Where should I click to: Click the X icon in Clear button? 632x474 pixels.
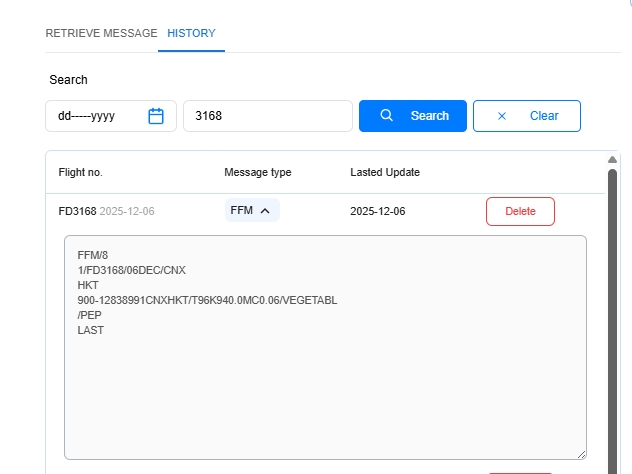point(502,116)
